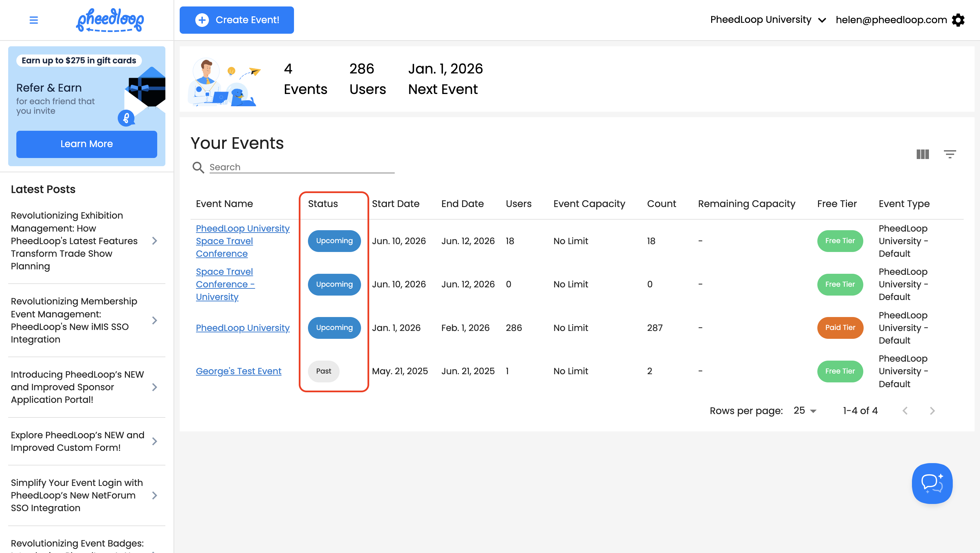Screen dimensions: 980x553
Task: Click the PheedLoop logo
Action: point(110,20)
